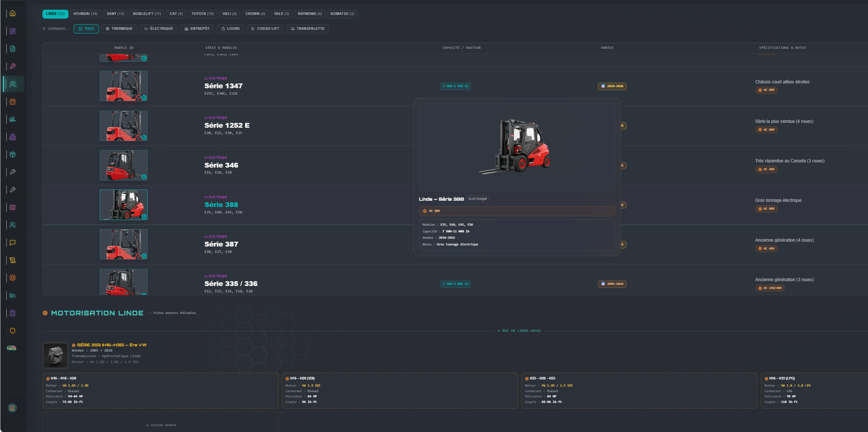Open the teal book-and-cloud sidebar icon
The width and height of the screenshot is (868, 432).
click(13, 295)
